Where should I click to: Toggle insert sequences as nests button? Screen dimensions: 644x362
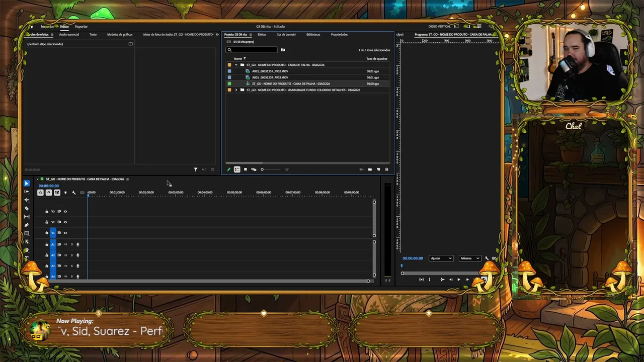tap(40, 193)
